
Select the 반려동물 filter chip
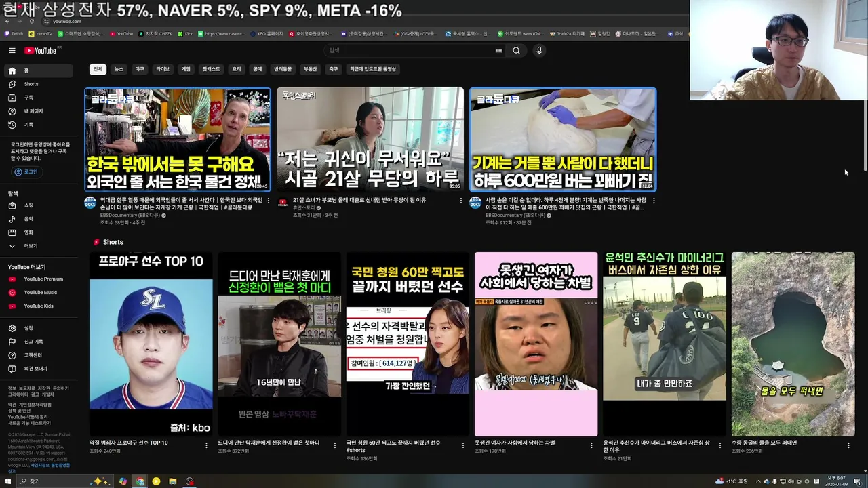coord(283,69)
